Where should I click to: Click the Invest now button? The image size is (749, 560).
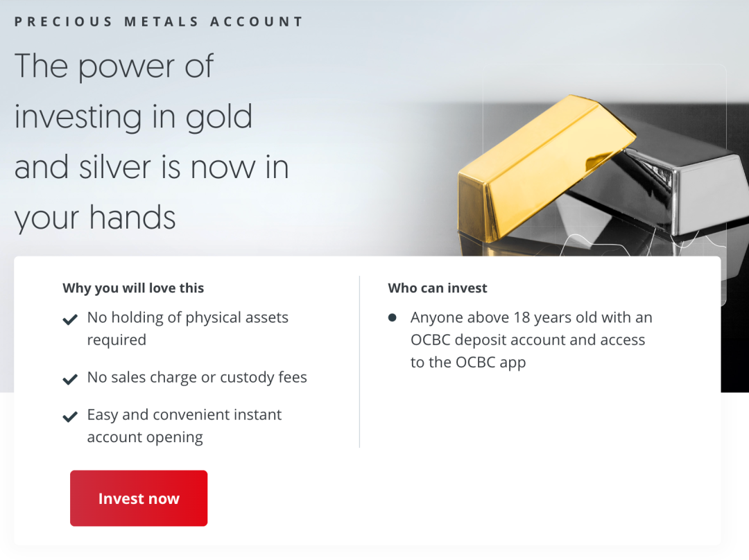coord(139,498)
